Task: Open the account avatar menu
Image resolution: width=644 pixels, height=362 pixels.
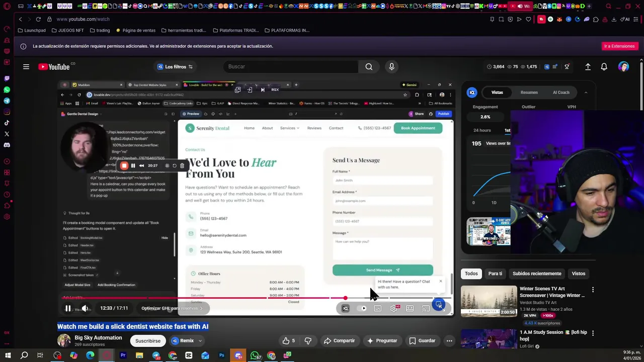Action: click(x=623, y=66)
